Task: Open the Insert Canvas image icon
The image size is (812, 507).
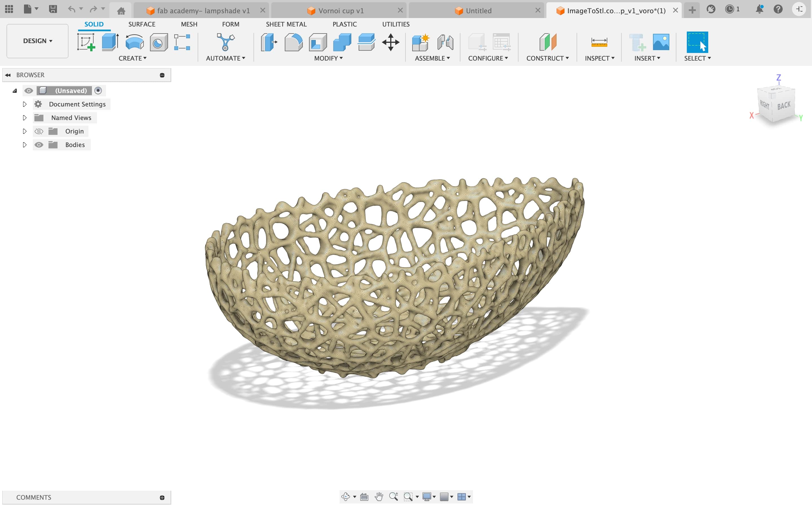Action: point(661,42)
